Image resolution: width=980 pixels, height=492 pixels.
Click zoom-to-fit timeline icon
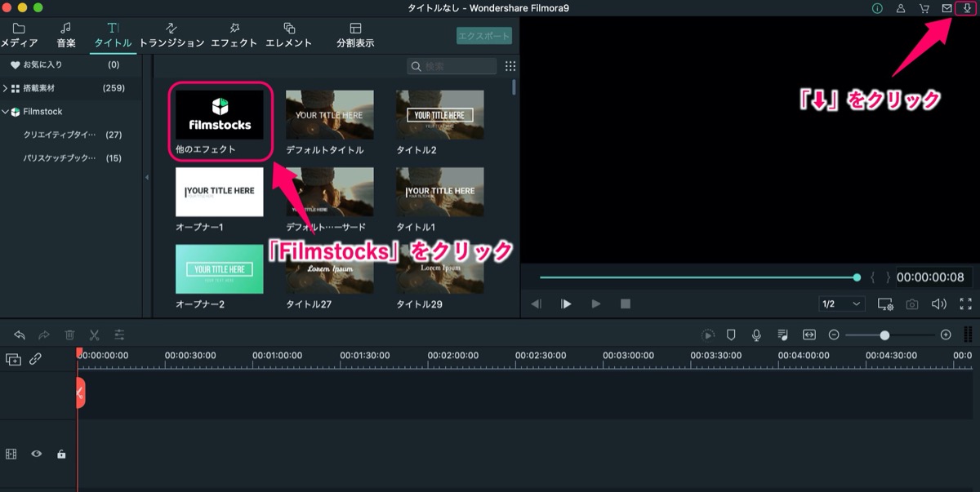(808, 335)
